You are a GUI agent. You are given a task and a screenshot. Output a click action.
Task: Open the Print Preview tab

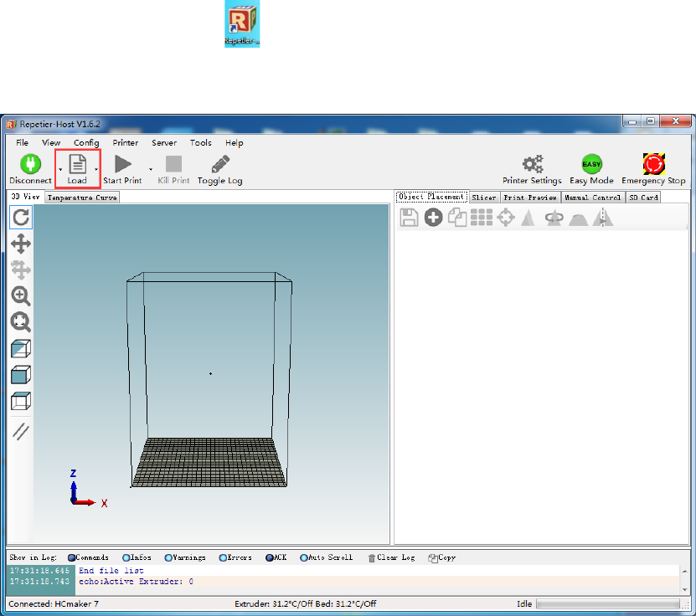tap(530, 198)
